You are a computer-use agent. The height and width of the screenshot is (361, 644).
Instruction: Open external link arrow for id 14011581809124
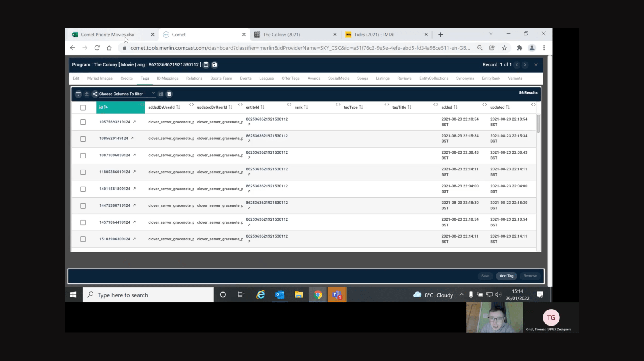coord(134,189)
